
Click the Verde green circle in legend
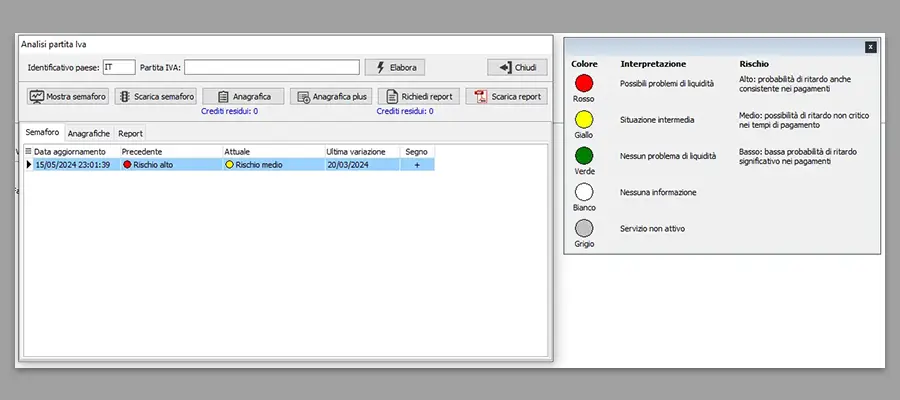click(584, 156)
